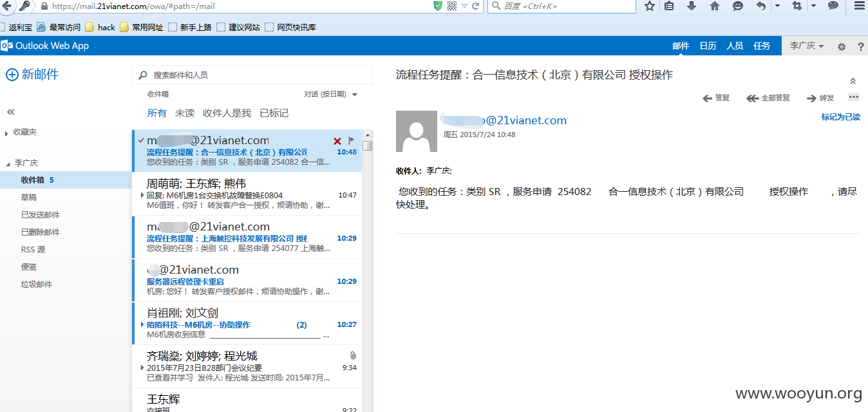Viewport: 868px width, 412px height.
Task: Click the paperclip attachment icon on 9:34 message
Action: pyautogui.click(x=353, y=356)
